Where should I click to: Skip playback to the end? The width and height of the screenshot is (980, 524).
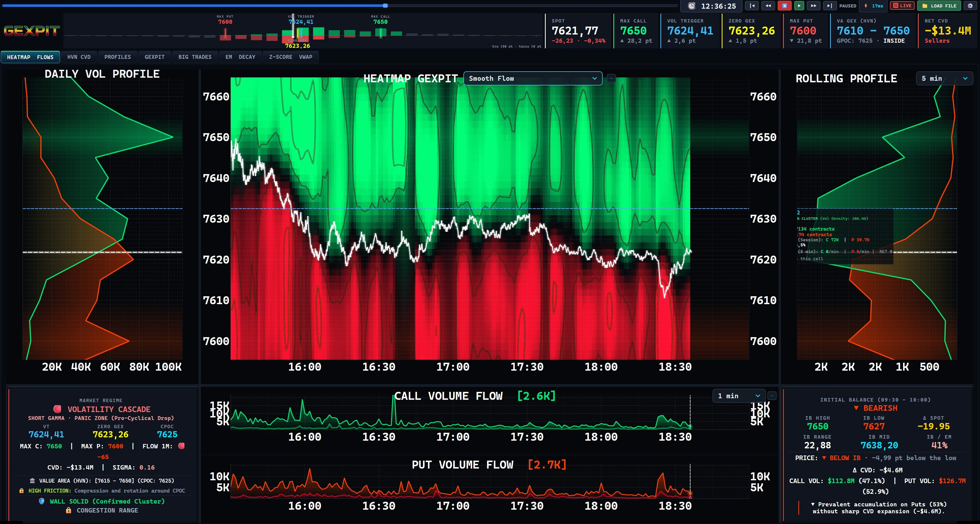coord(830,6)
